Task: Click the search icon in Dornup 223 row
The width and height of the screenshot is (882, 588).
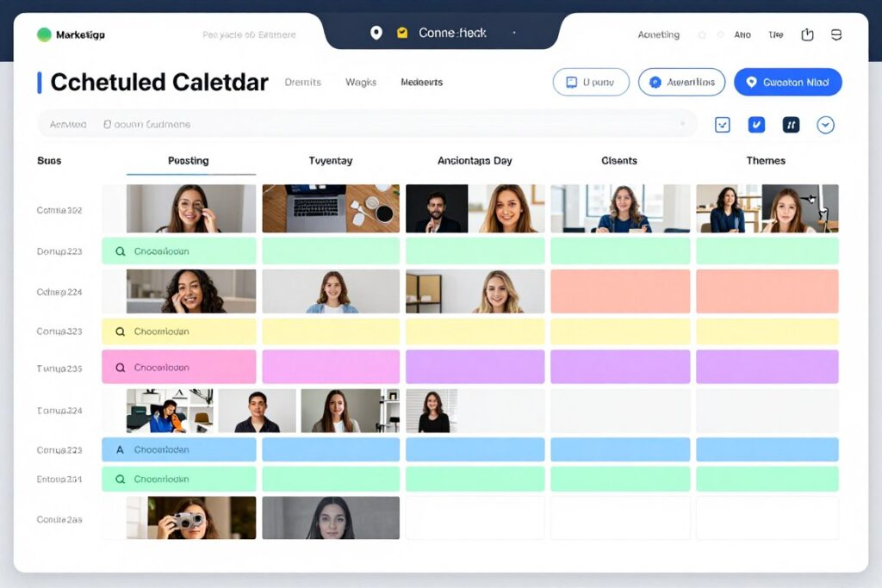Action: tap(120, 251)
